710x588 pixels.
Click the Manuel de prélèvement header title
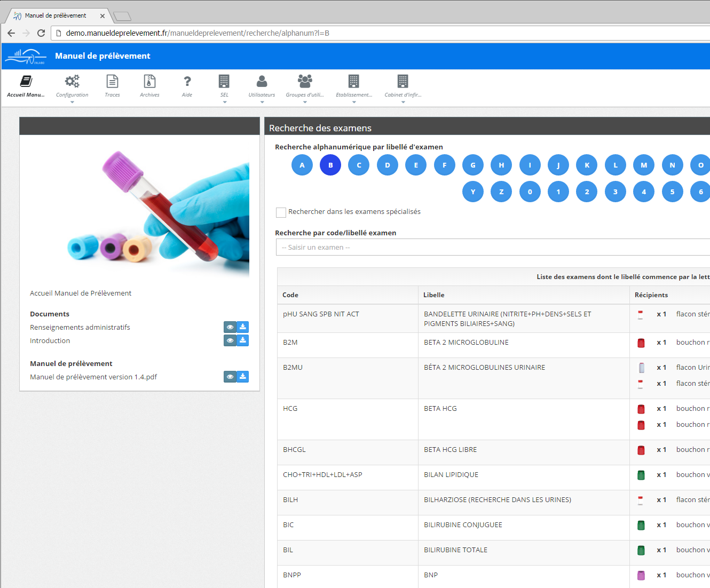coord(102,56)
